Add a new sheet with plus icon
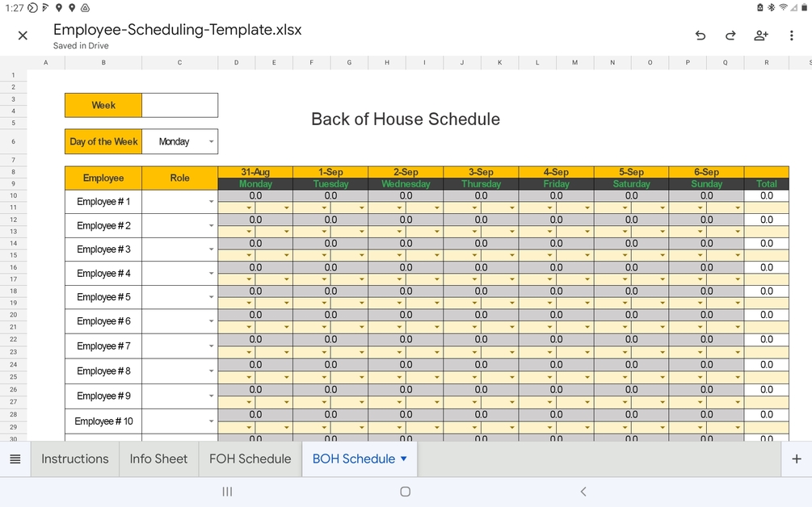This screenshot has width=812, height=507. tap(797, 459)
